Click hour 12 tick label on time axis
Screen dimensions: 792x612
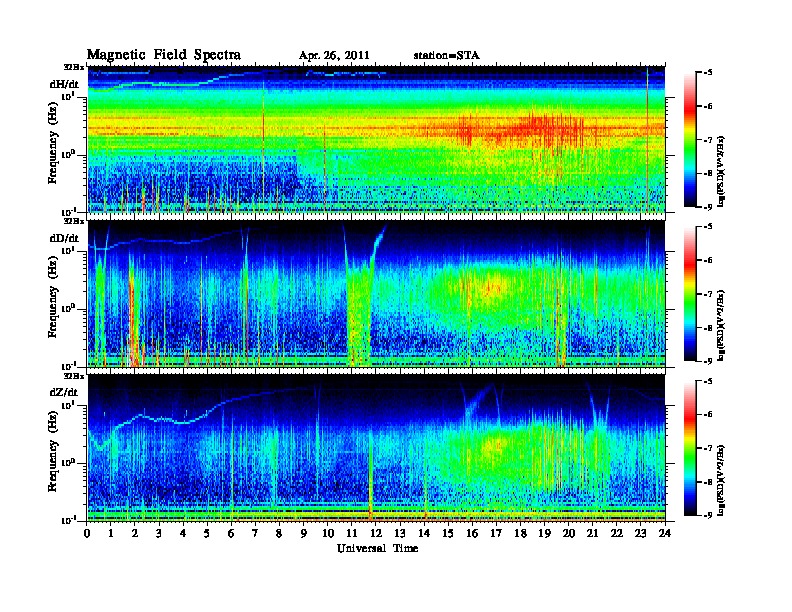point(376,533)
